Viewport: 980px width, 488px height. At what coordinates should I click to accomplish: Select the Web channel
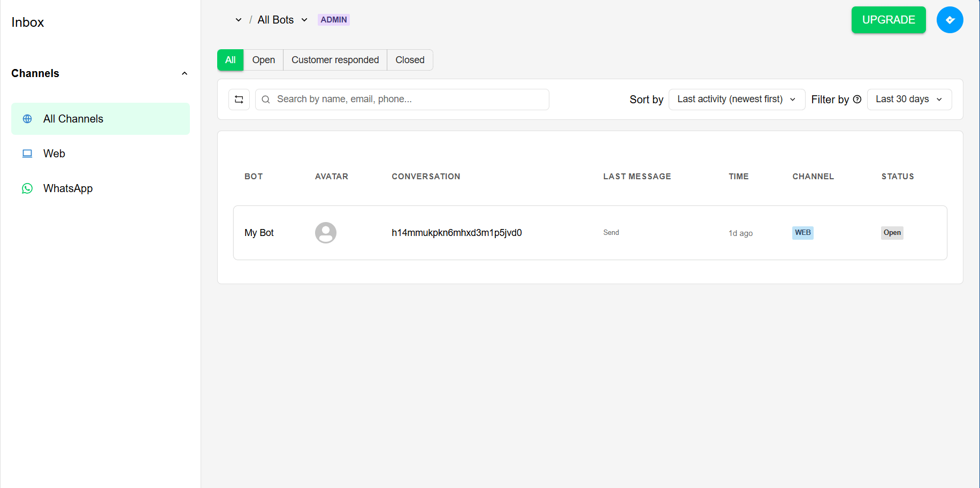pyautogui.click(x=101, y=154)
